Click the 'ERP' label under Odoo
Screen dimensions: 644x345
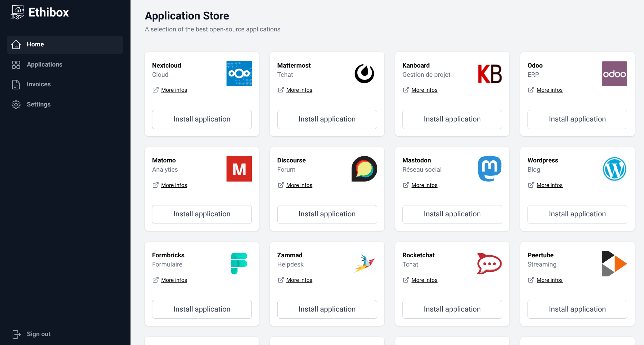click(533, 75)
